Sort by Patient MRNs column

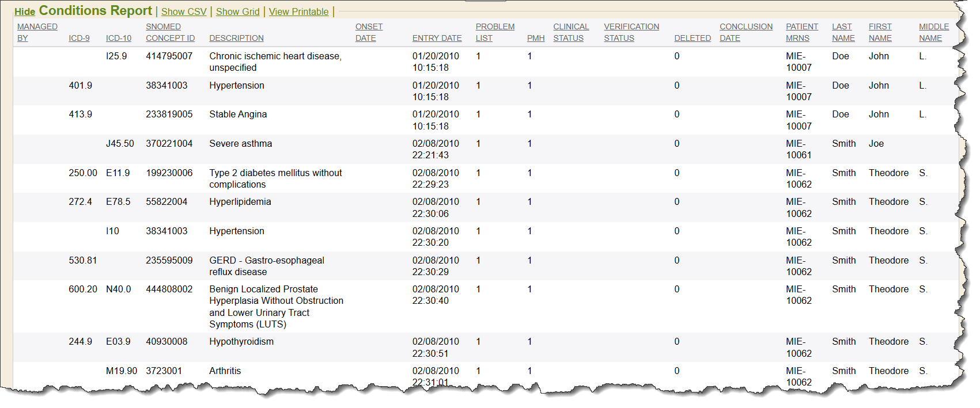pos(801,32)
